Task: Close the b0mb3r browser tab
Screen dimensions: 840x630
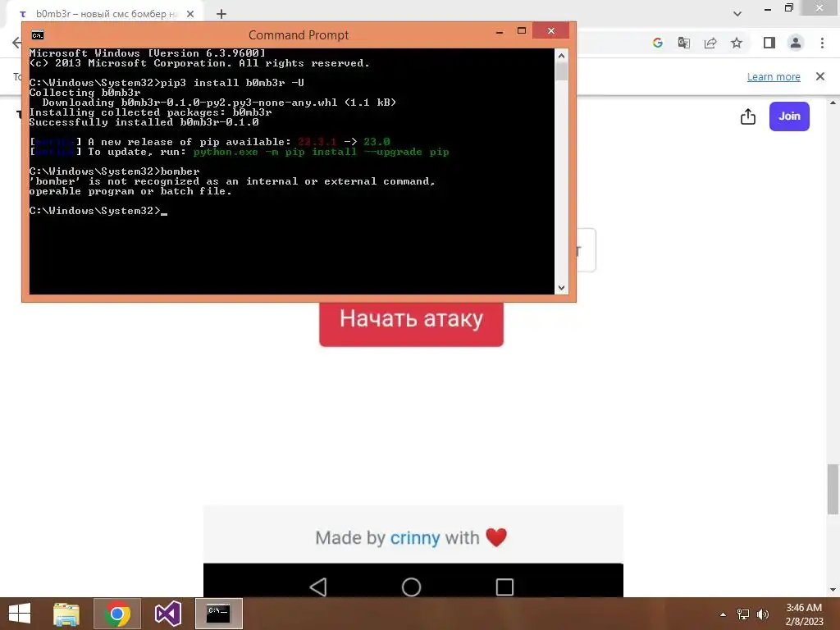Action: [190, 15]
